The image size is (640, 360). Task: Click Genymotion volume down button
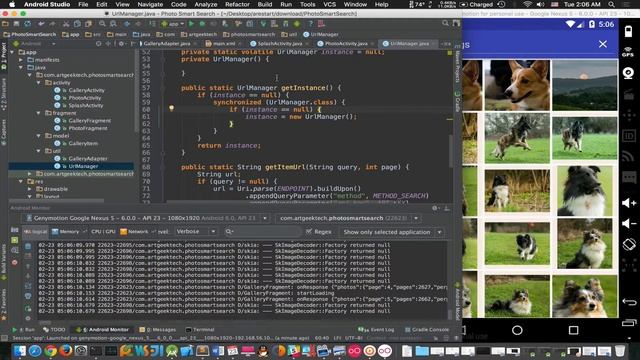click(x=629, y=223)
